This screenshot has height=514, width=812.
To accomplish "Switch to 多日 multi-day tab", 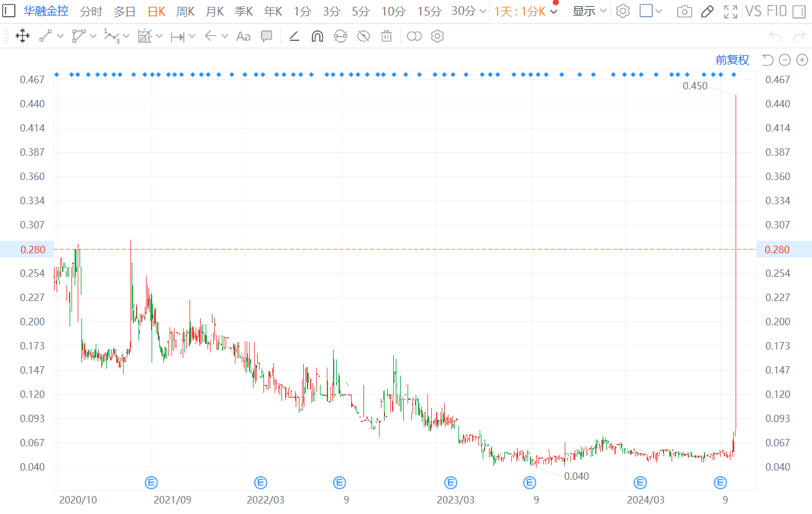I will coord(125,11).
